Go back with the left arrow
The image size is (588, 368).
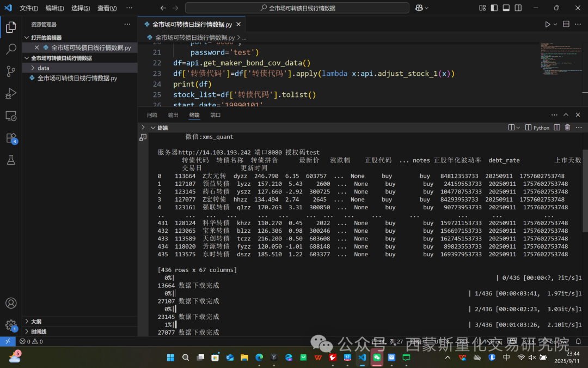(x=163, y=8)
